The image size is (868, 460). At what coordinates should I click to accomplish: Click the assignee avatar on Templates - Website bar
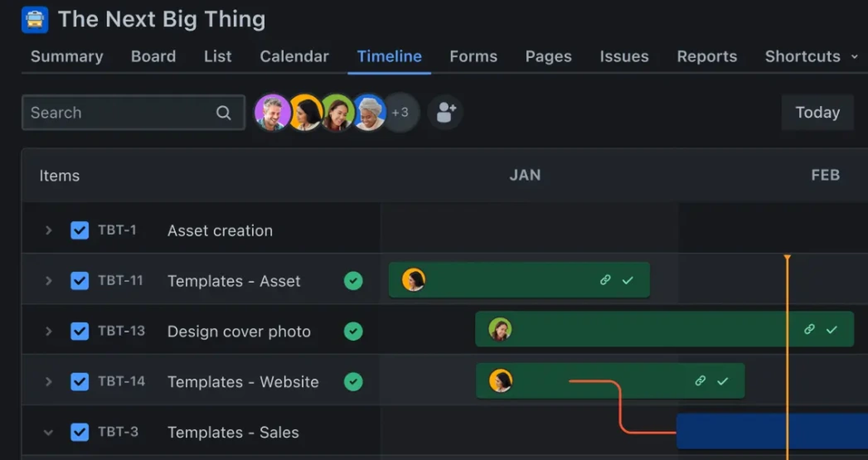click(x=500, y=381)
